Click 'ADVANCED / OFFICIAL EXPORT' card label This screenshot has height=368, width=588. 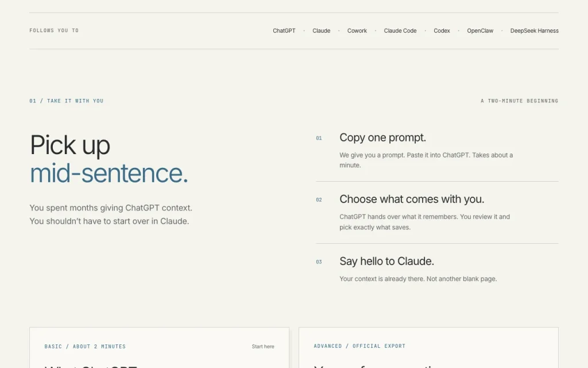click(359, 346)
